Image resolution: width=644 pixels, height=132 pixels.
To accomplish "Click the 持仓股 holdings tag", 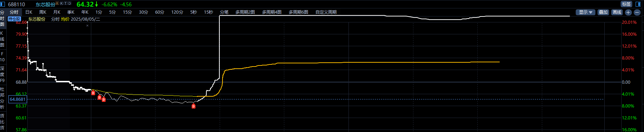I will (14, 19).
